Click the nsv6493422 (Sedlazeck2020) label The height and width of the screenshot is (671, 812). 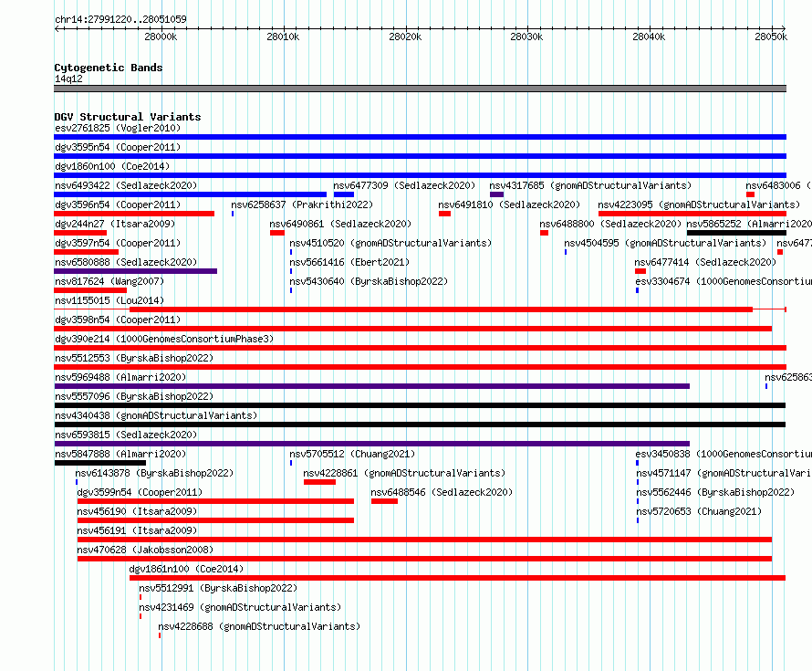126,185
